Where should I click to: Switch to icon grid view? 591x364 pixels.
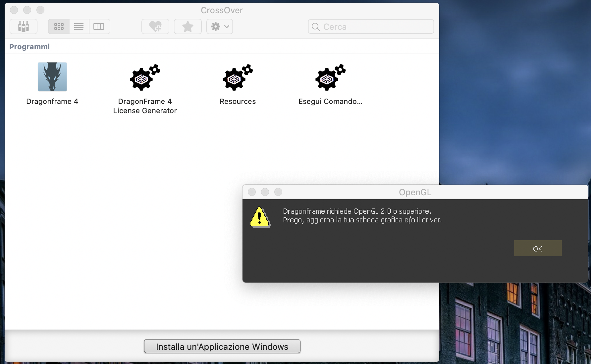(x=59, y=26)
